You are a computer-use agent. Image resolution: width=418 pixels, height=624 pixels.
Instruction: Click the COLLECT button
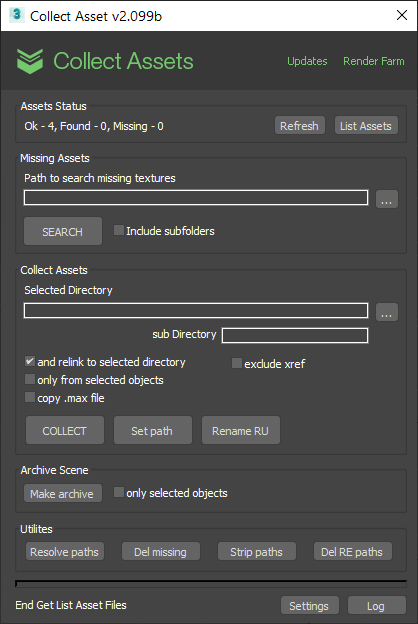65,430
